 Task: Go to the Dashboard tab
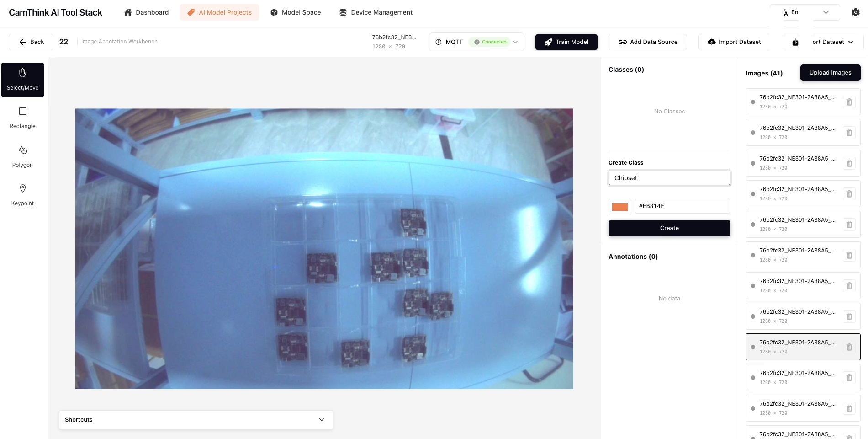point(146,12)
